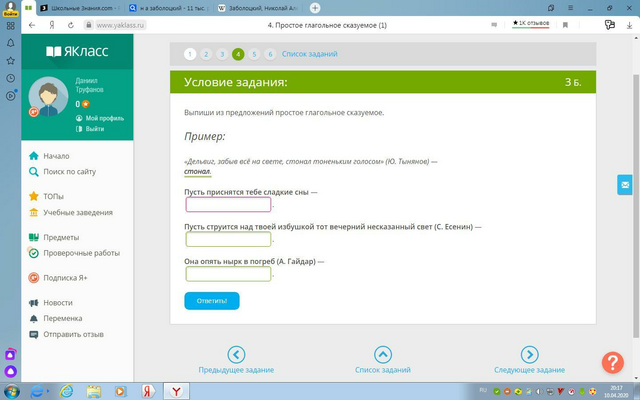Open a new browser tab with plus
The image size is (640, 400).
315,8
